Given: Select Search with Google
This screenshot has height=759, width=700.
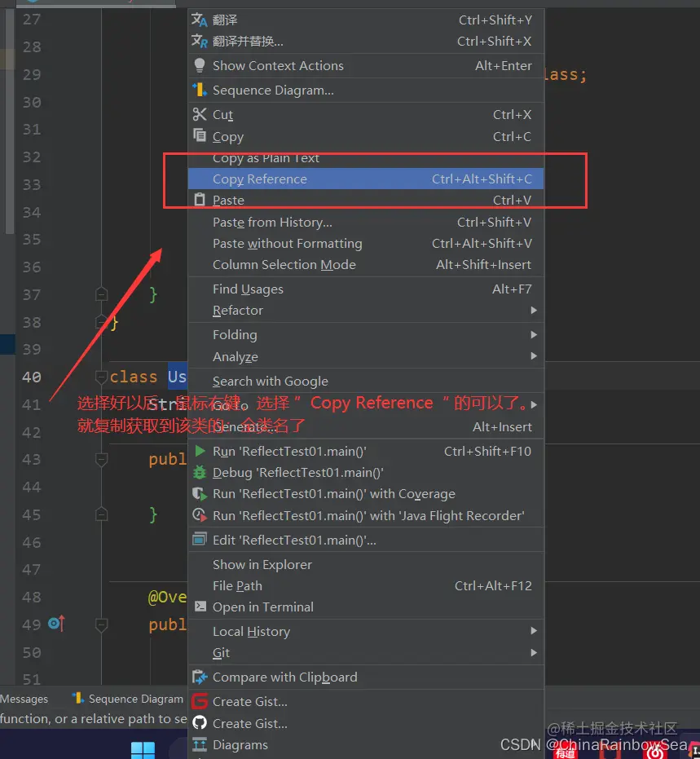Looking at the screenshot, I should (366, 382).
